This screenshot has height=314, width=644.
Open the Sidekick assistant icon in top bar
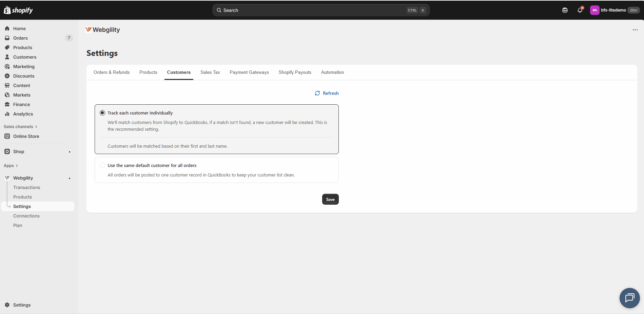click(x=565, y=10)
